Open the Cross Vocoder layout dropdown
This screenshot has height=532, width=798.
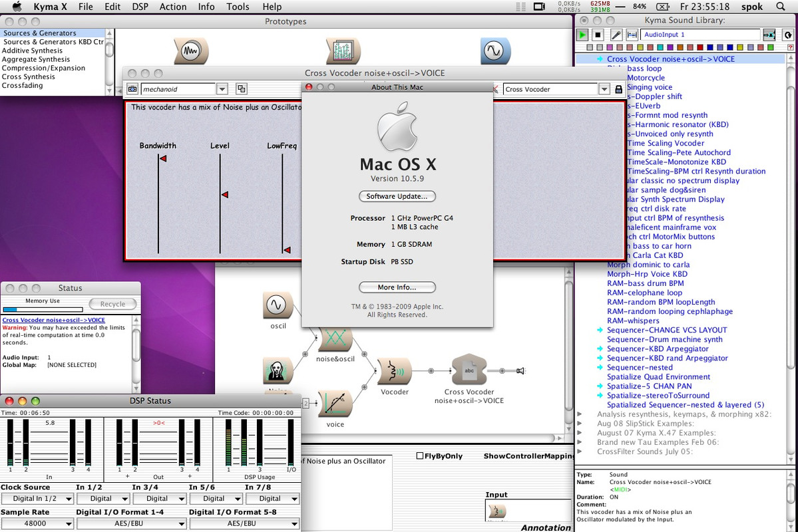(x=604, y=89)
